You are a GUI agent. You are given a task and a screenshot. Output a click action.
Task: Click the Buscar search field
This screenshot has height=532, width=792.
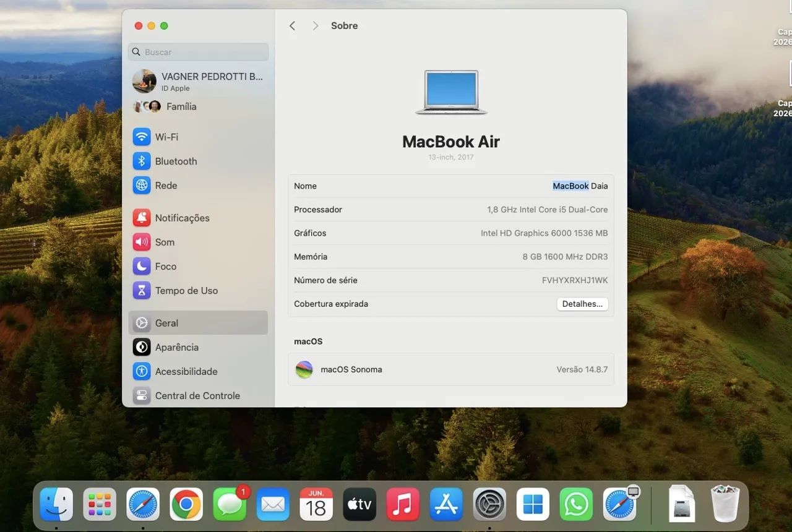(198, 52)
